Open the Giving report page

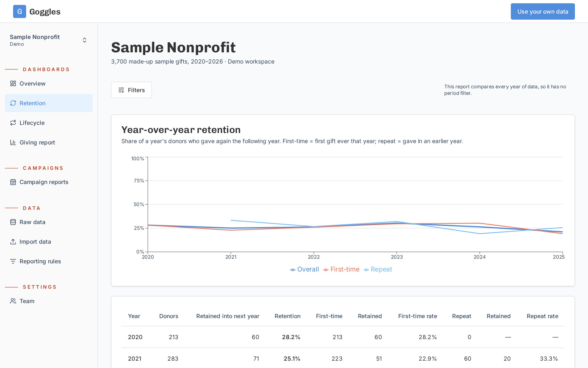click(49, 142)
